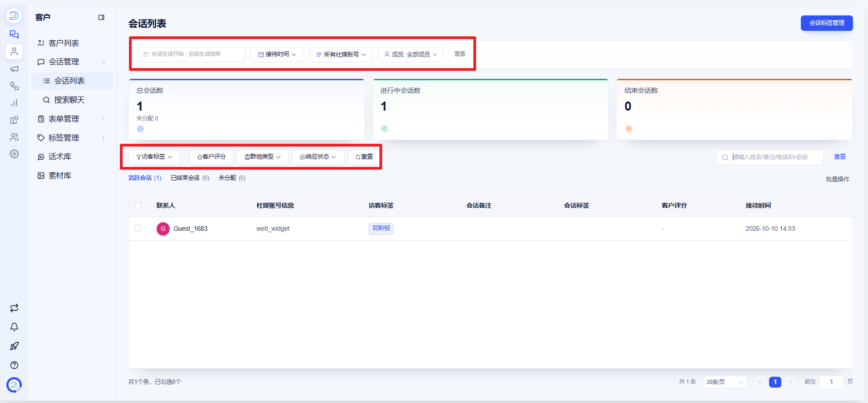Click the user avatar at bottom left

(x=14, y=385)
